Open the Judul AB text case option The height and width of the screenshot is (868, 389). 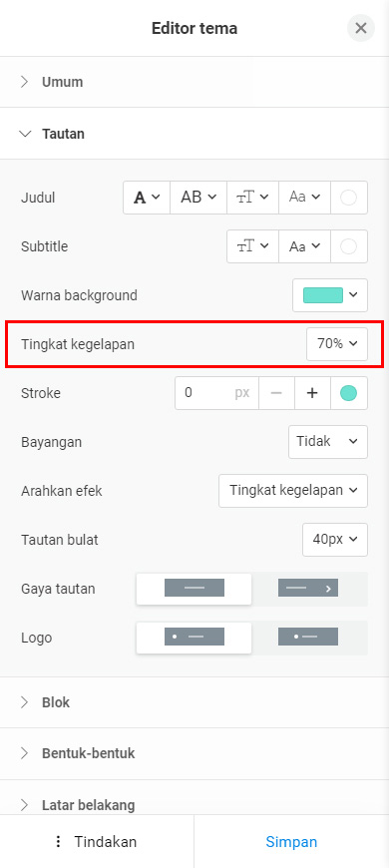tap(198, 198)
